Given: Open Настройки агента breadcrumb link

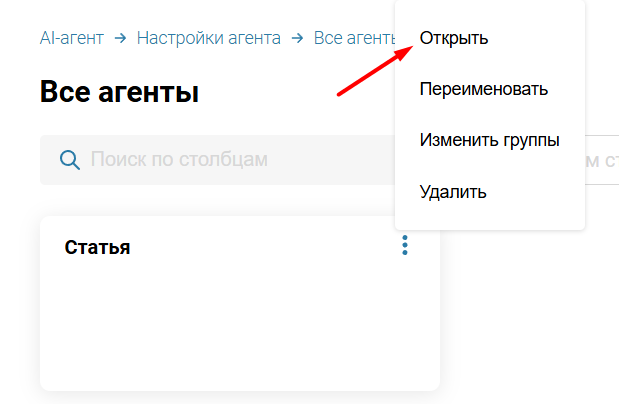Looking at the screenshot, I should coord(208,38).
